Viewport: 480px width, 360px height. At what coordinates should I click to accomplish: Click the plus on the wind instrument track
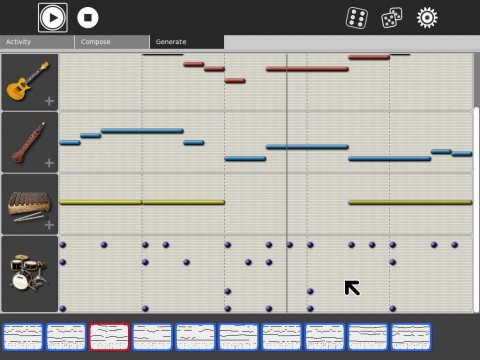(49, 163)
